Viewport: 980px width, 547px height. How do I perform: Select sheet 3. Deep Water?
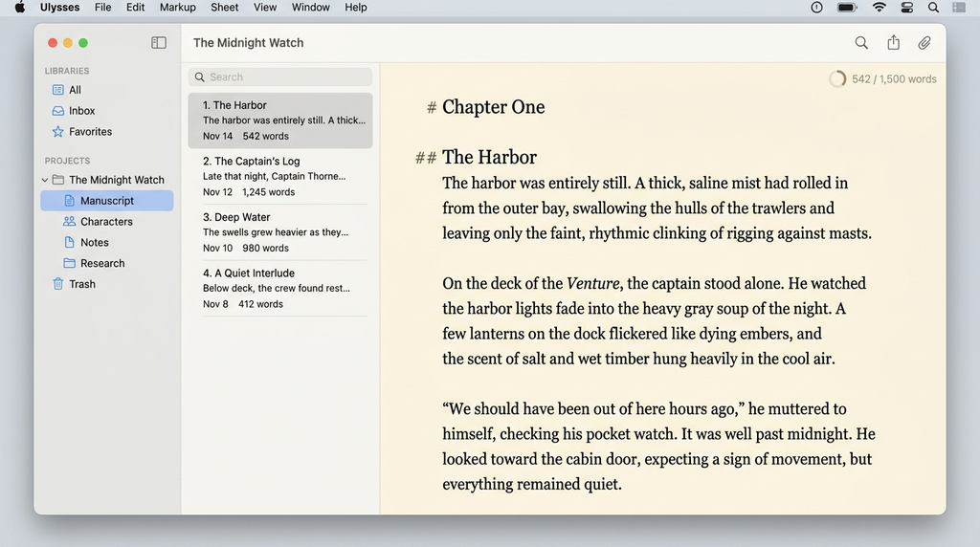pyautogui.click(x=280, y=232)
